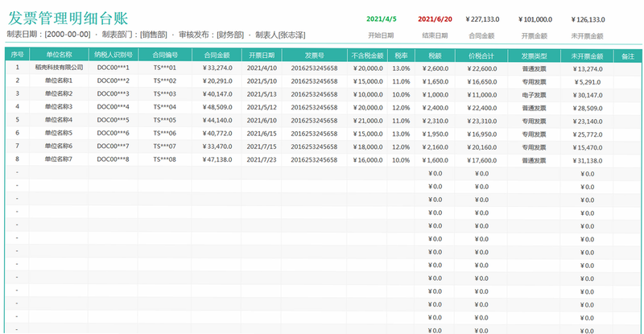The image size is (644, 334).
Task: Click the 电子发票 invoice type cell
Action: (535, 95)
